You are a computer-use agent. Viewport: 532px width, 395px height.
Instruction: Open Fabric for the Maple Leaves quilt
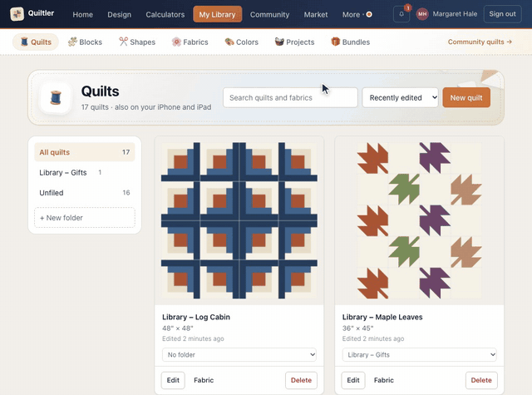(384, 380)
